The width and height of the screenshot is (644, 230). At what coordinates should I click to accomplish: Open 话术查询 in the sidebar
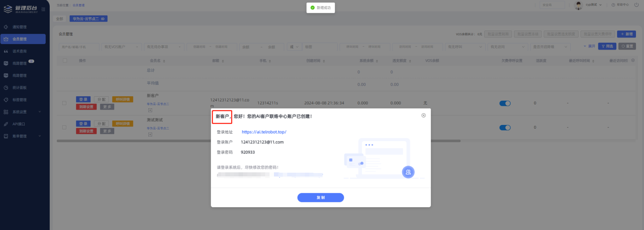[20, 51]
